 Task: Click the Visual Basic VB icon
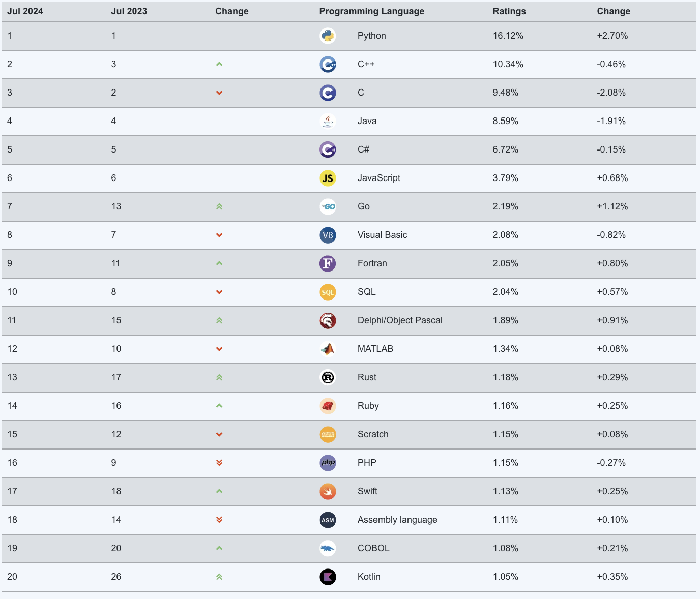pos(328,235)
